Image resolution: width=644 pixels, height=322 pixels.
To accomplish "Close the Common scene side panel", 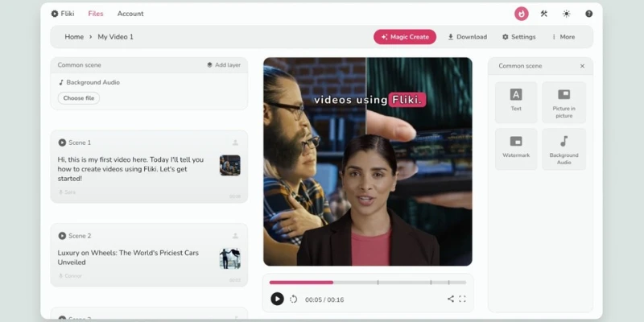I will click(582, 66).
